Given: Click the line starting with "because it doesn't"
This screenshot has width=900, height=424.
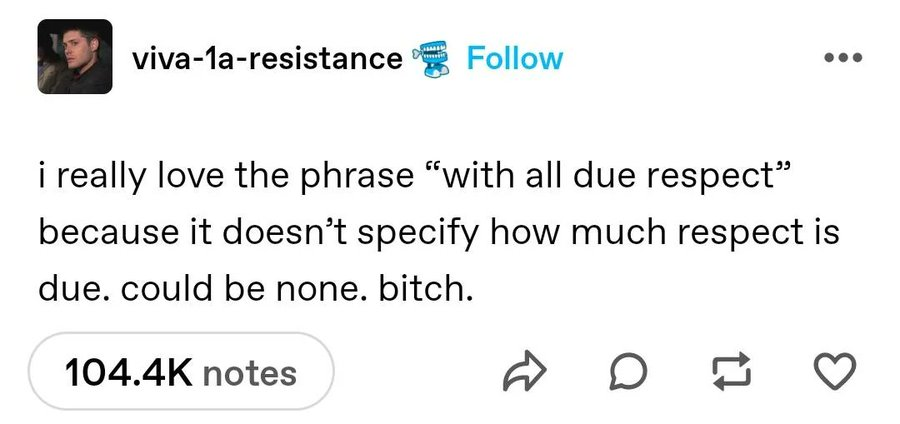Looking at the screenshot, I should tap(439, 234).
